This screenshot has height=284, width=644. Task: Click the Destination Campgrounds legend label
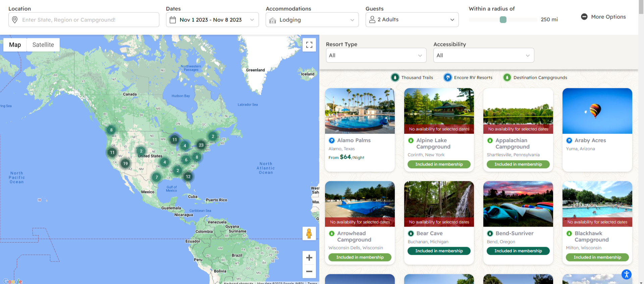(540, 78)
